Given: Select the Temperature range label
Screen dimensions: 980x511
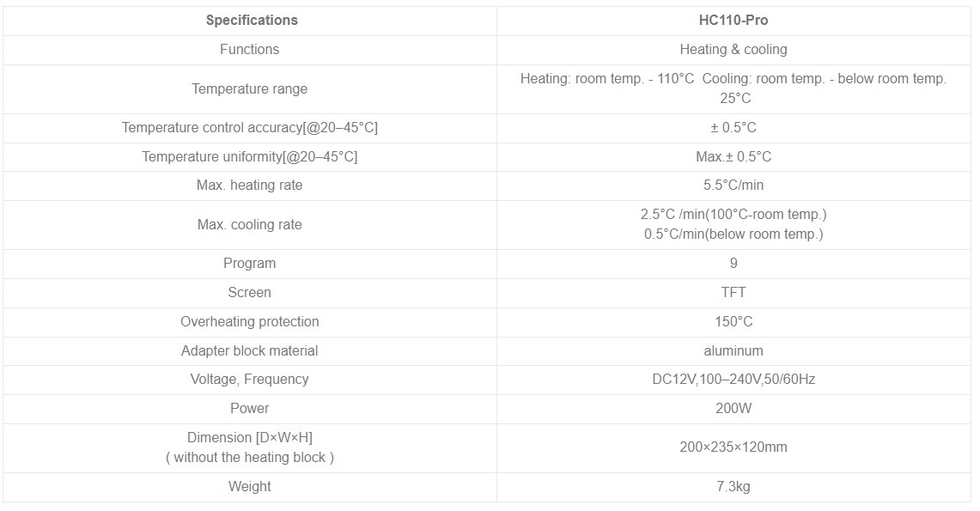Looking at the screenshot, I should pyautogui.click(x=249, y=89).
